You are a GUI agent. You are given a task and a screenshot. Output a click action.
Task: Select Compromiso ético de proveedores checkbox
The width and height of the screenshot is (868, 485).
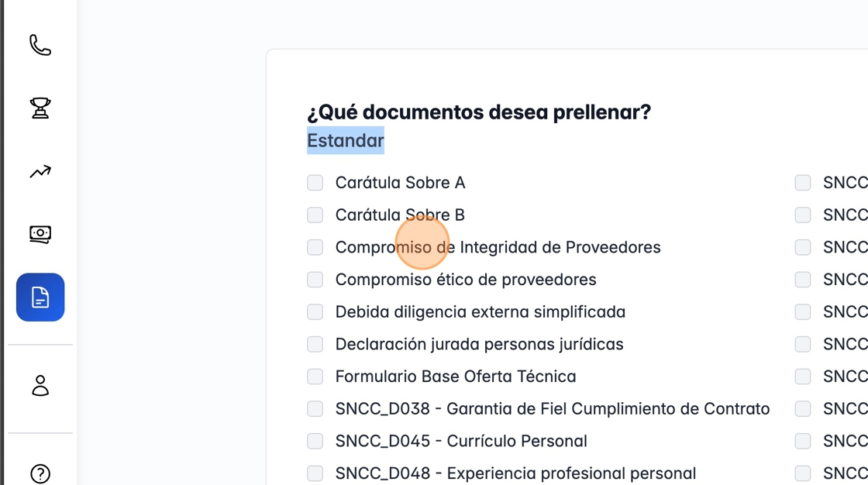point(315,280)
